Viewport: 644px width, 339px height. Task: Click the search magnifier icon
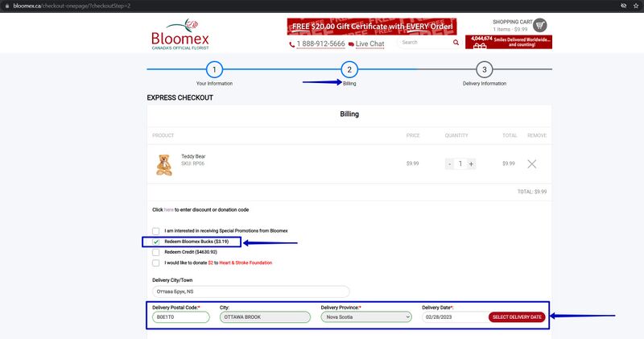coord(456,43)
